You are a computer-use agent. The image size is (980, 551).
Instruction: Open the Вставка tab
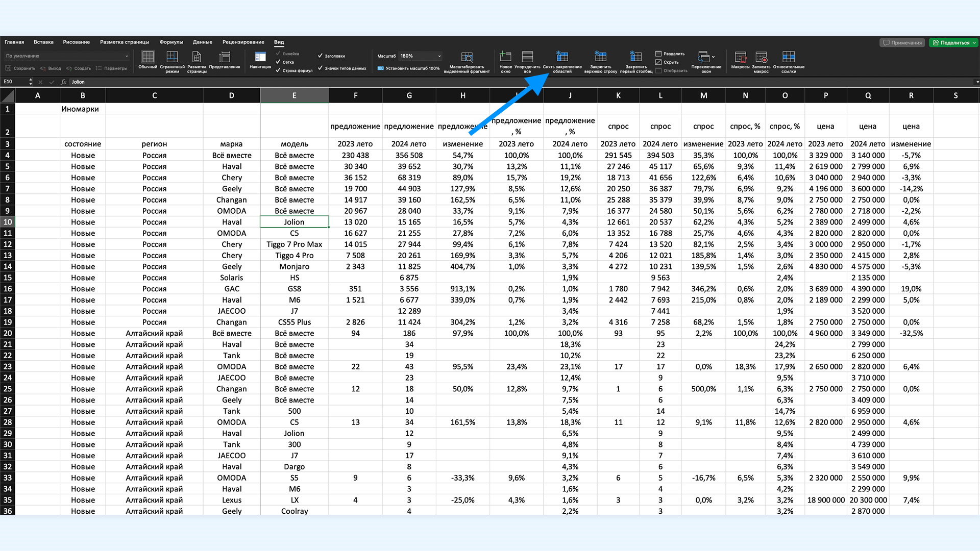tap(43, 42)
